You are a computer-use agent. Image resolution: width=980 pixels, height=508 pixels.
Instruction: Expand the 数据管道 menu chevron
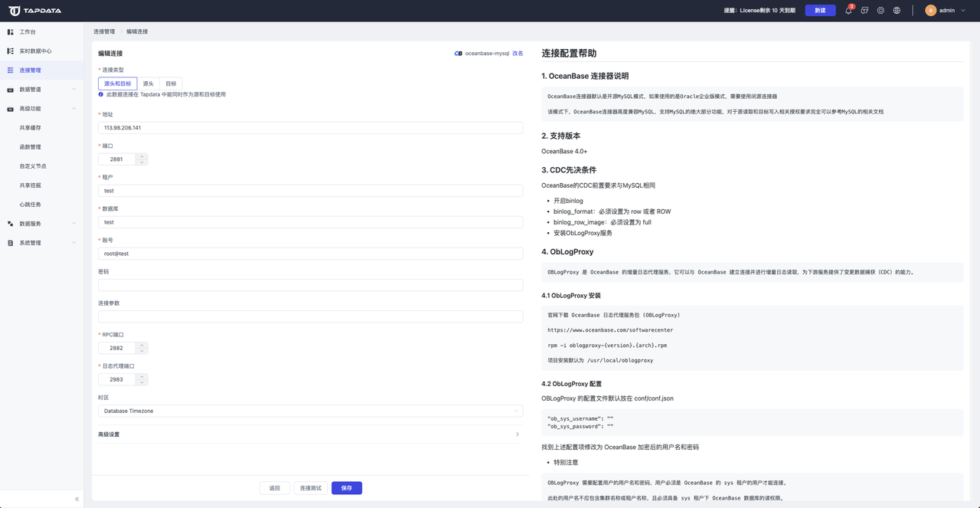74,90
